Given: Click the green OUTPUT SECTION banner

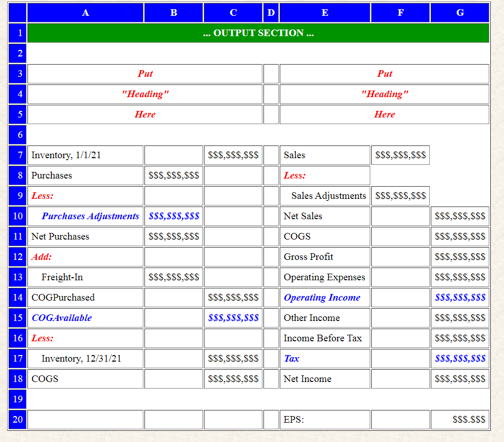Looking at the screenshot, I should click(x=258, y=33).
